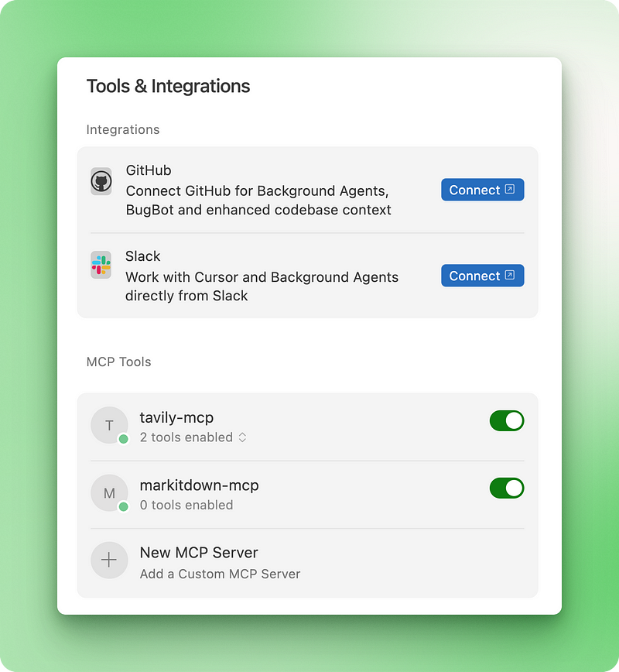Click the markitdown-mcp server name
This screenshot has height=672, width=619.
pyautogui.click(x=199, y=485)
